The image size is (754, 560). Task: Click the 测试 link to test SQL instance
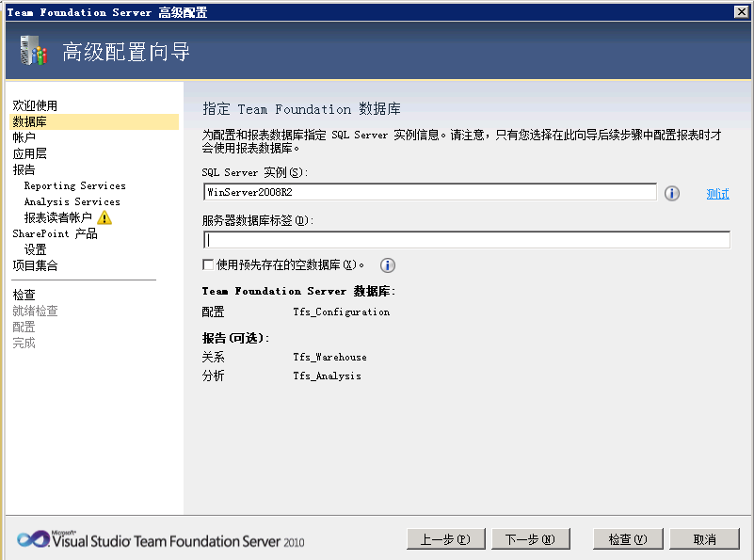717,194
